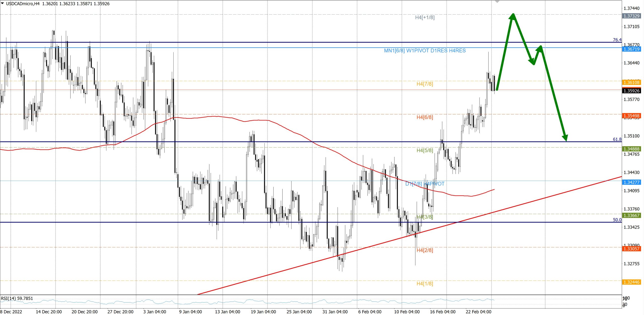The width and height of the screenshot is (644, 315).
Task: Click the RSI(14) indicator label
Action: click(17, 298)
